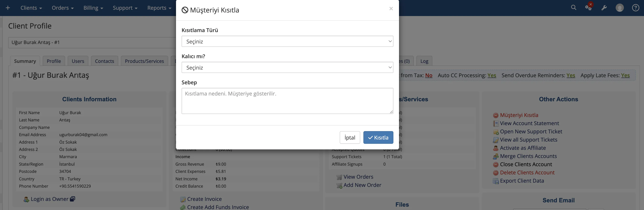Image resolution: width=644 pixels, height=210 pixels.
Task: Click the View all Support Tickets icon
Action: (x=496, y=140)
